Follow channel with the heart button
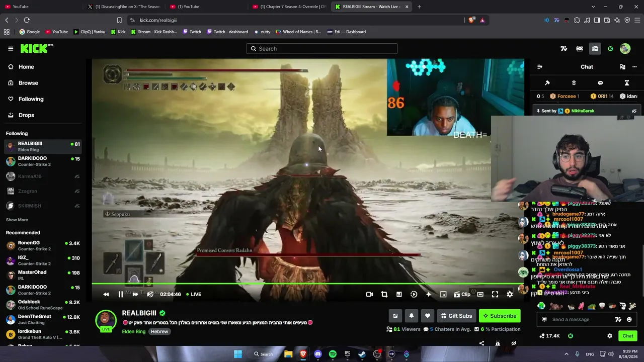 pos(428,316)
